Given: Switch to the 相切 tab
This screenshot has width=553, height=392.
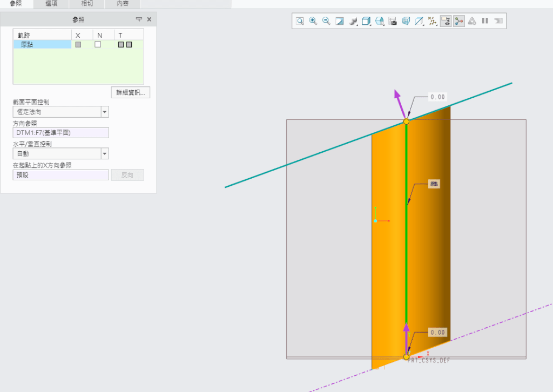Looking at the screenshot, I should [87, 4].
